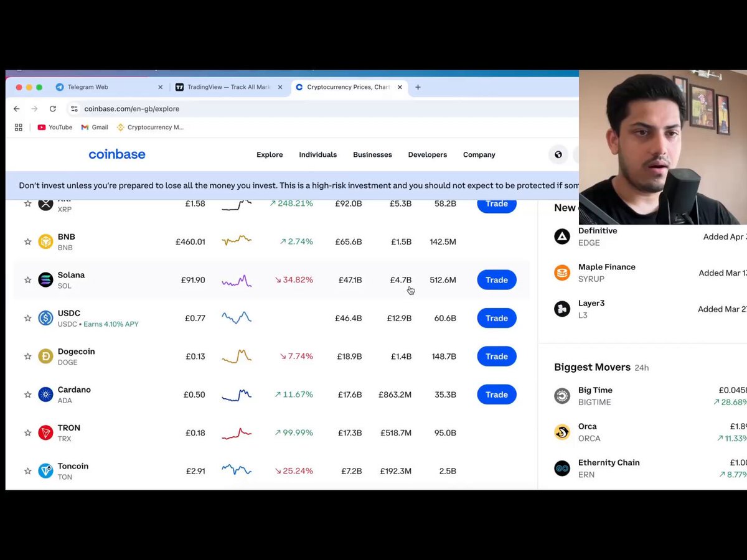Select the Dogecoin logo icon
Screen dimensions: 747x560
pos(45,357)
